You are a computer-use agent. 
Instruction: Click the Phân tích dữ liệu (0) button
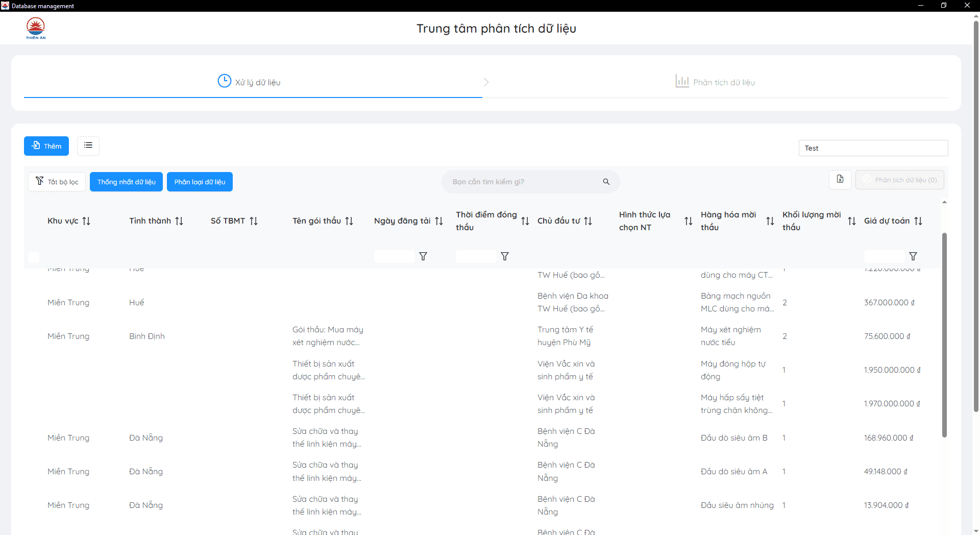[900, 180]
